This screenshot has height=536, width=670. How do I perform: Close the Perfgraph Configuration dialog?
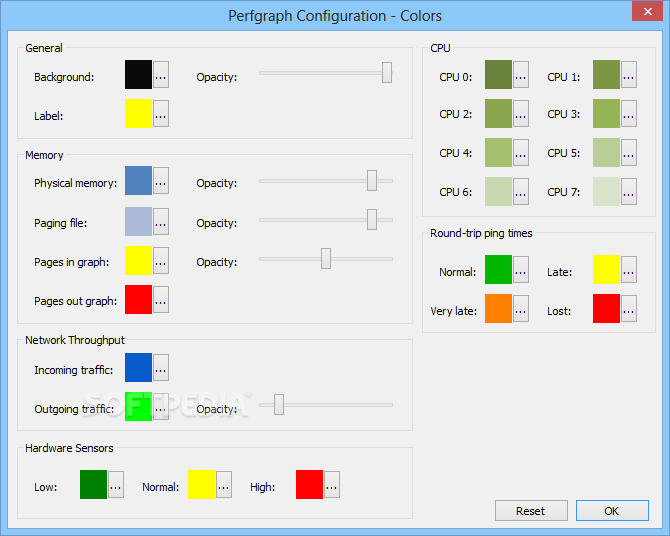click(647, 12)
